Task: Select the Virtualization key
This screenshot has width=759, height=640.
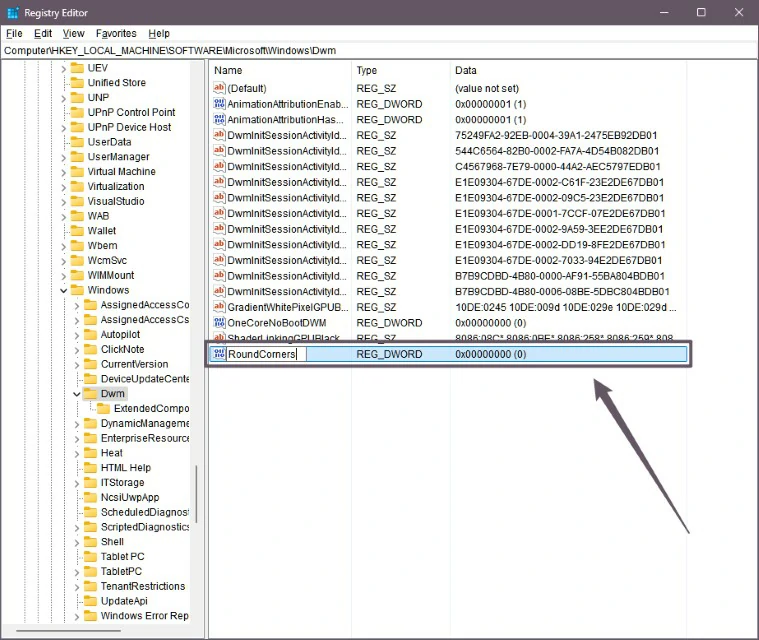Action: point(116,186)
